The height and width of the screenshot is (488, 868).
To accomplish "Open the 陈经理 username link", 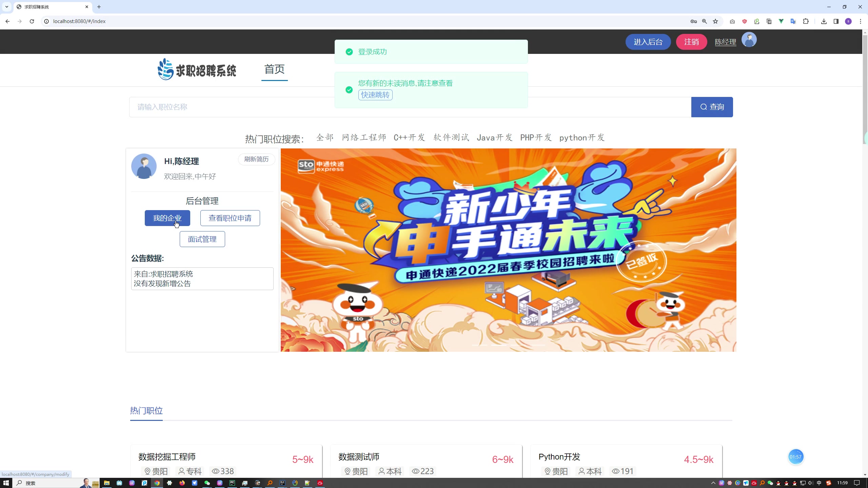I will 726,42.
